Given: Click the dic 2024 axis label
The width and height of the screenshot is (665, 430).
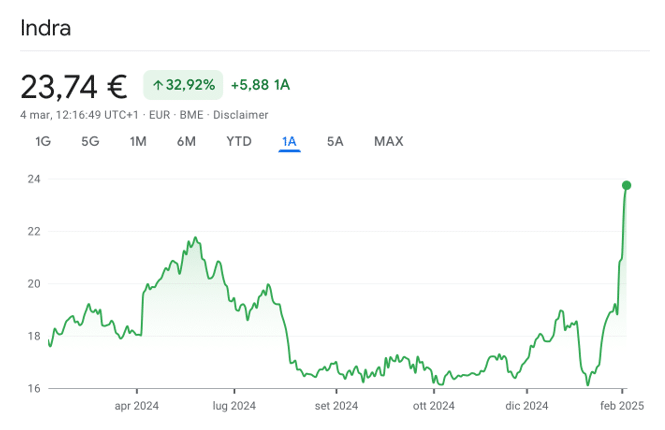Looking at the screenshot, I should click(x=527, y=406).
